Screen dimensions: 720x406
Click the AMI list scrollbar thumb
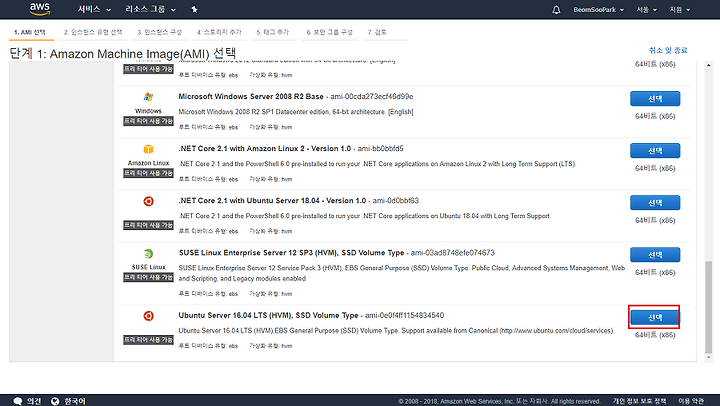pyautogui.click(x=709, y=307)
